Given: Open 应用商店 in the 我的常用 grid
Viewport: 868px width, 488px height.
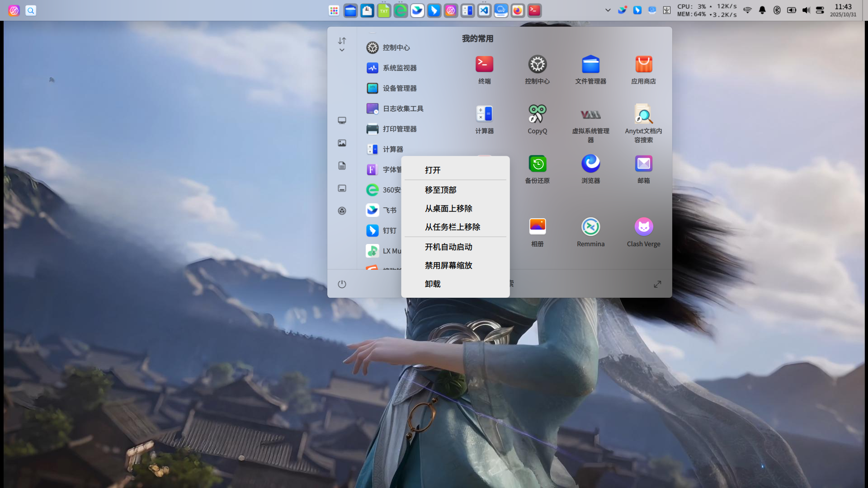Looking at the screenshot, I should [643, 70].
